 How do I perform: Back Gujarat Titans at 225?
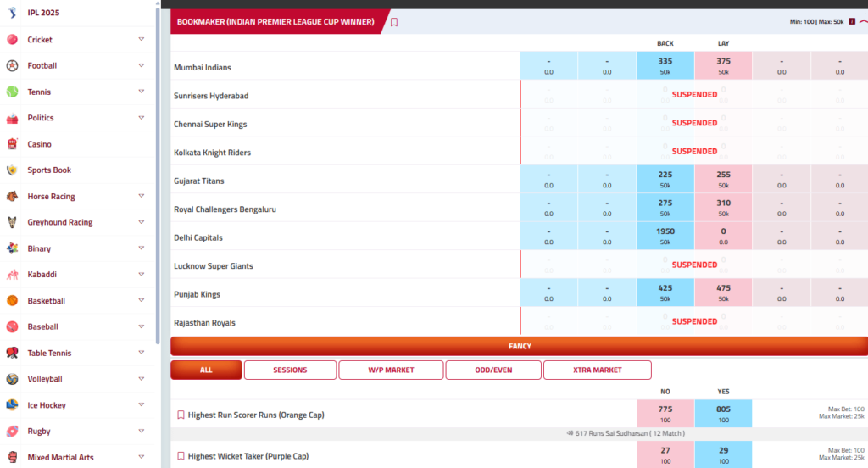[x=665, y=180]
